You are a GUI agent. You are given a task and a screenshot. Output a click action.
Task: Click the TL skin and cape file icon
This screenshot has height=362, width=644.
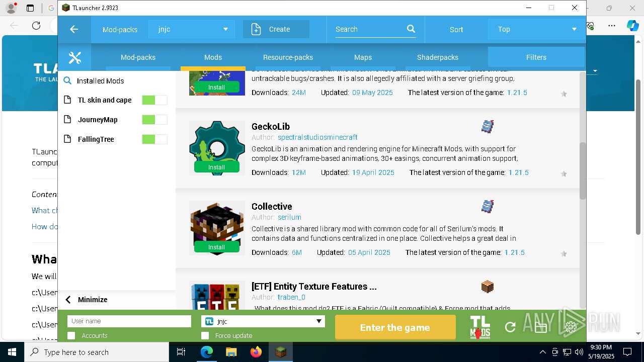[x=67, y=100]
